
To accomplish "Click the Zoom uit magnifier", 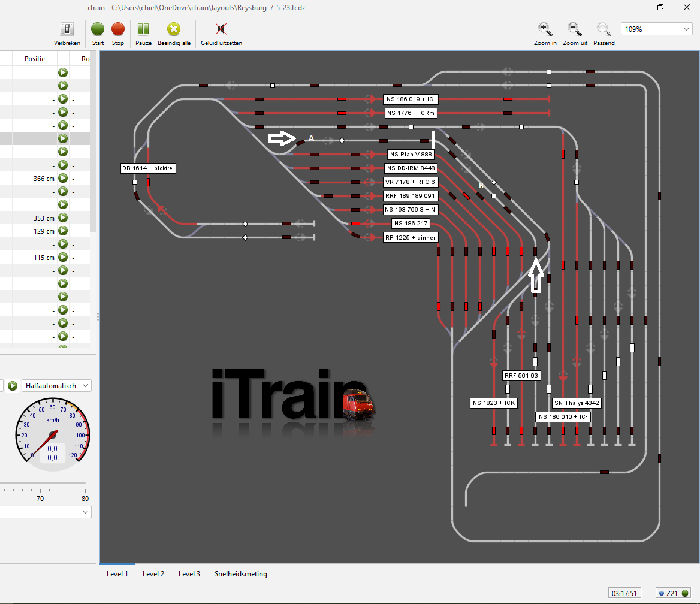I will 575,29.
